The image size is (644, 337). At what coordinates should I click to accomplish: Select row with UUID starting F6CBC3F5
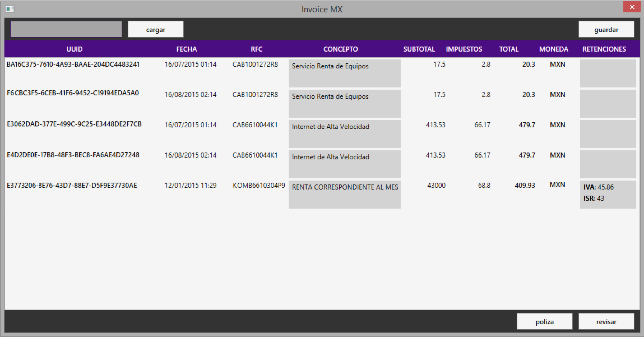point(73,93)
